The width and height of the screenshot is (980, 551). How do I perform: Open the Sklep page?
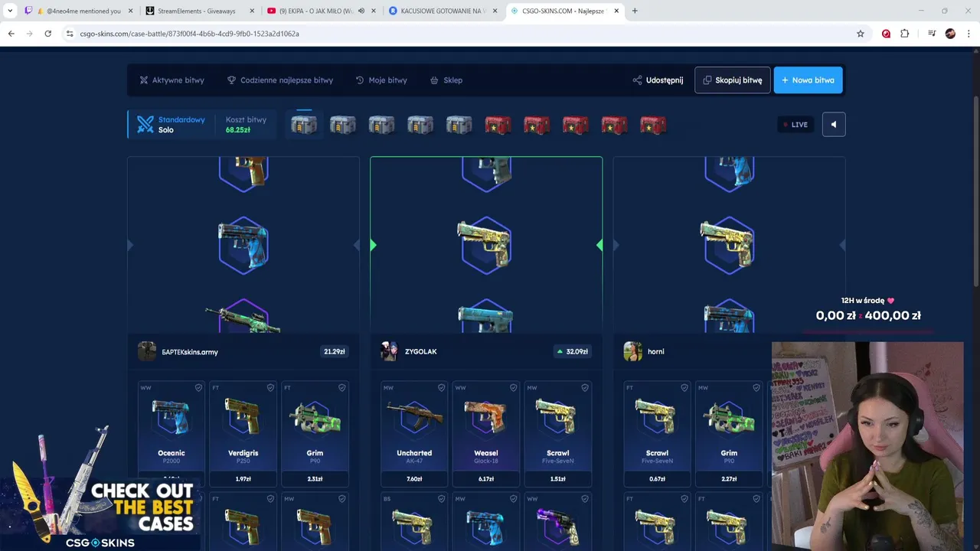[446, 80]
